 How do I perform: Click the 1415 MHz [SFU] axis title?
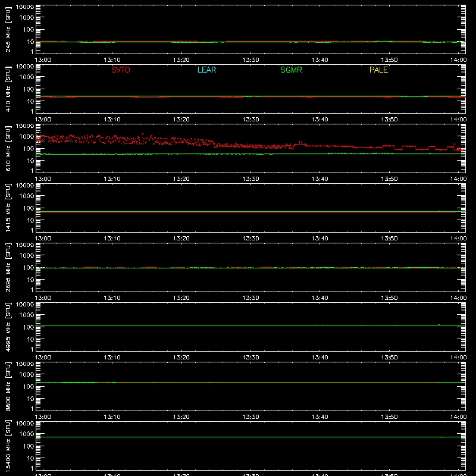click(x=8, y=208)
